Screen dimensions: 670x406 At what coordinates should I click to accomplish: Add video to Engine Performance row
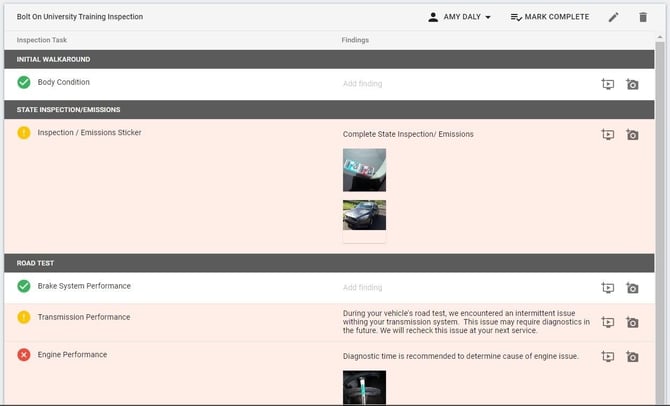608,356
